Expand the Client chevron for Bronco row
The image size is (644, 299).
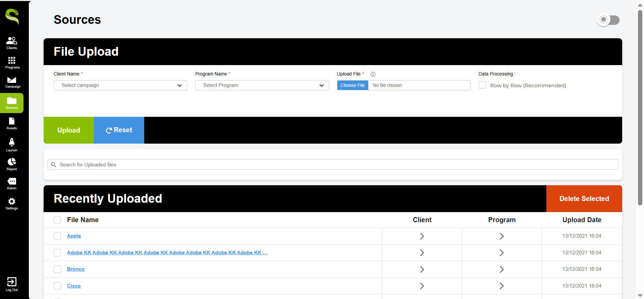pyautogui.click(x=422, y=269)
